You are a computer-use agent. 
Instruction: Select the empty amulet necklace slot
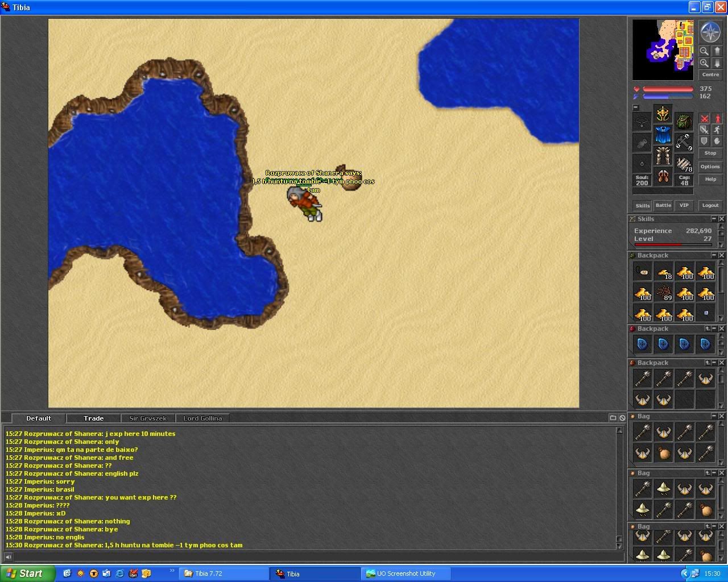click(642, 122)
